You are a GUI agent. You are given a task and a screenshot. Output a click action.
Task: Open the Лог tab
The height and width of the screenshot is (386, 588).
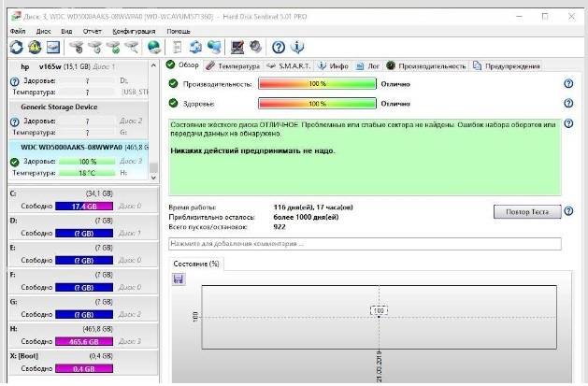point(367,66)
